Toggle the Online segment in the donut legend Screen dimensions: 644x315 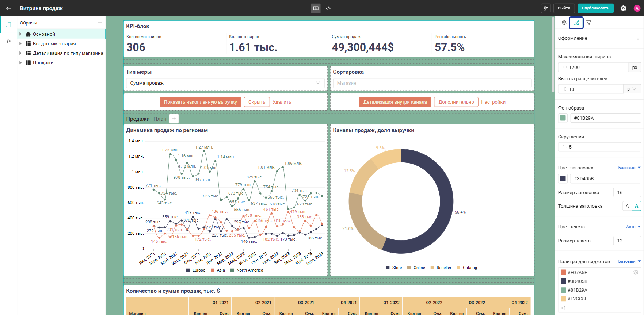416,268
